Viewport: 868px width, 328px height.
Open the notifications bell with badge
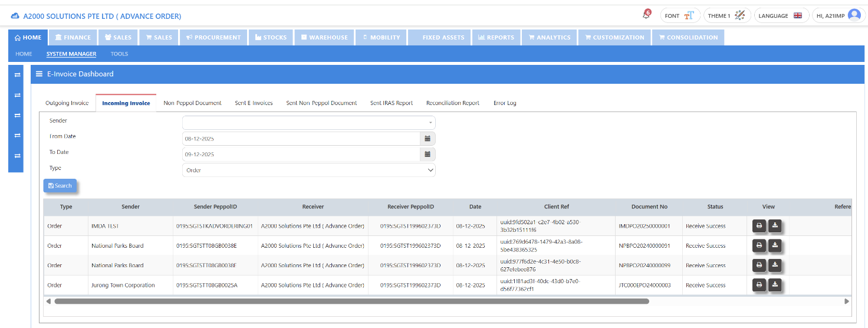[x=647, y=15]
